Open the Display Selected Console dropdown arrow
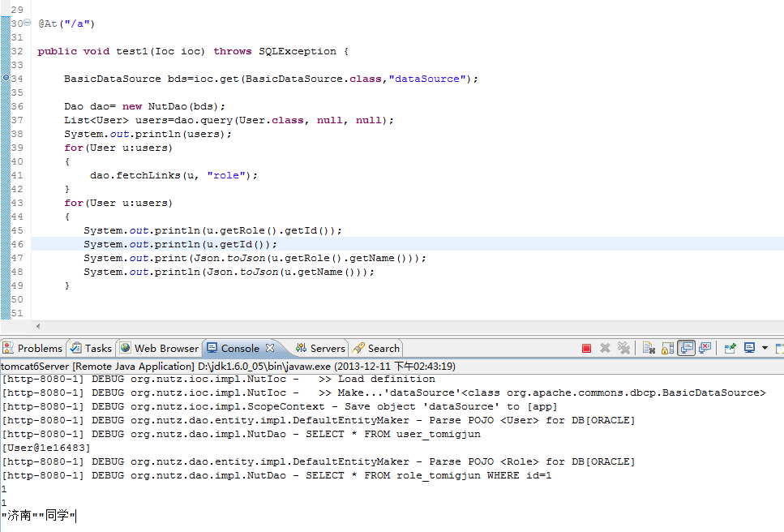The height and width of the screenshot is (532, 784). pos(765,348)
